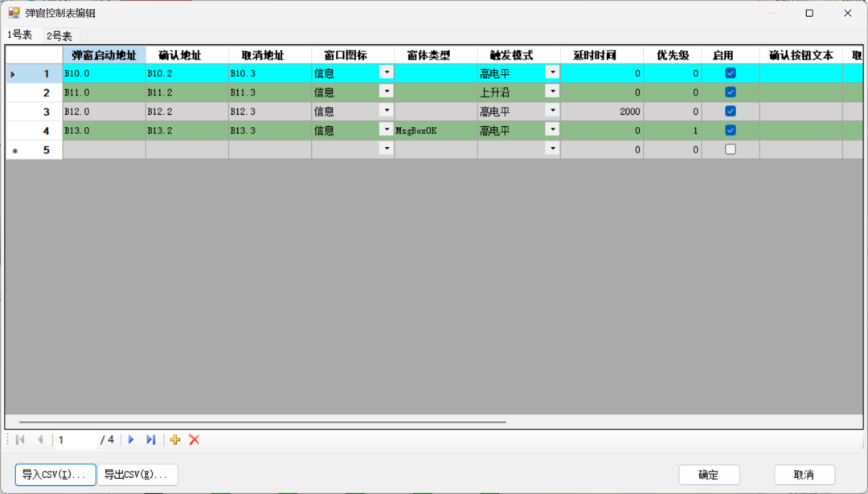
Task: Maximize the 弹窗控制表编辑 window
Action: click(x=809, y=13)
